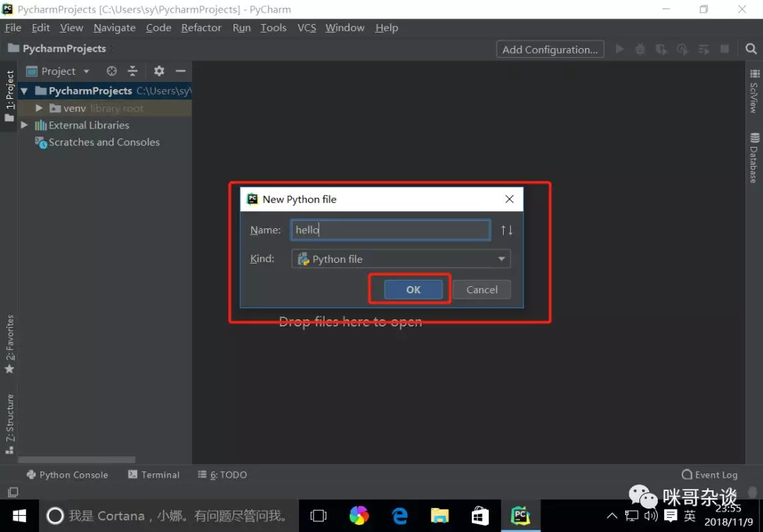This screenshot has width=763, height=532.
Task: Open Microsoft Store from taskbar
Action: pyautogui.click(x=480, y=516)
